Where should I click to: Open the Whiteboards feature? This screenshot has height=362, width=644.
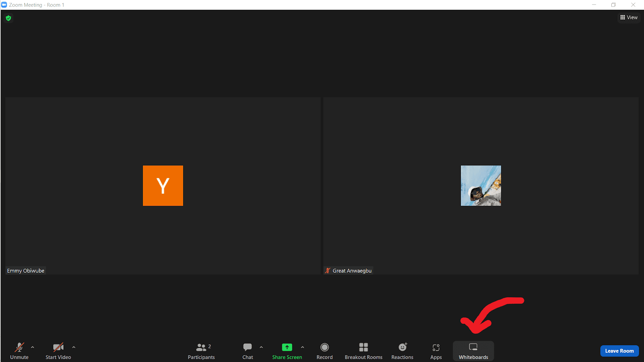(x=473, y=350)
